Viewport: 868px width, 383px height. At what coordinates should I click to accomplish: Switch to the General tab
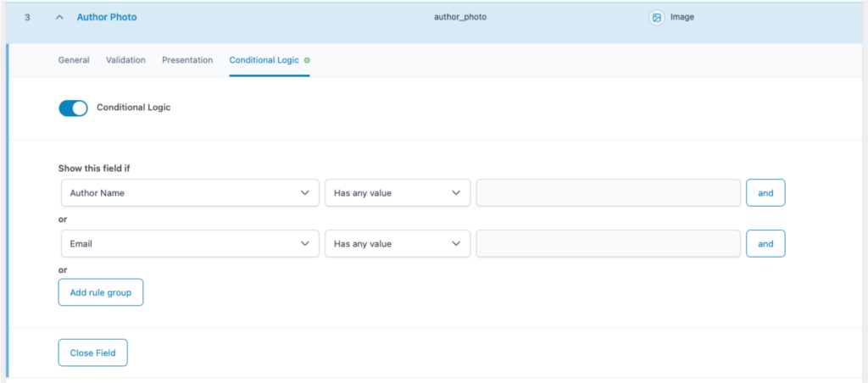tap(74, 60)
